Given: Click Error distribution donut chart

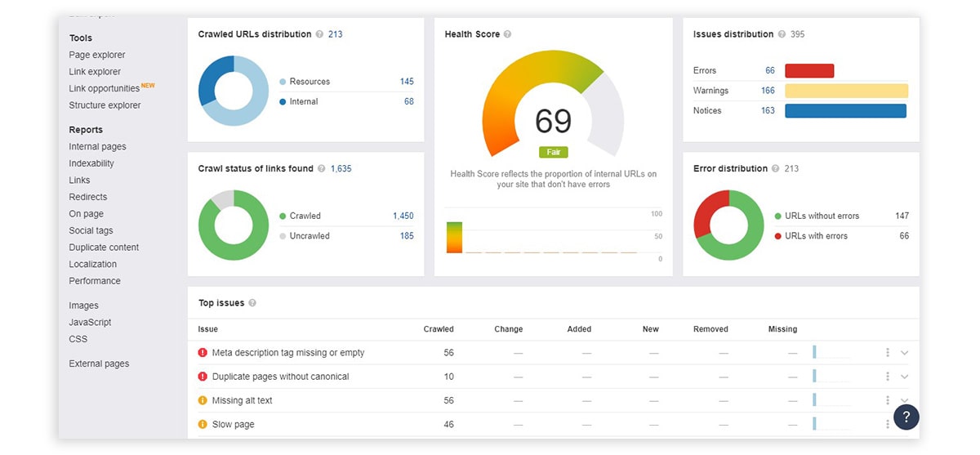Looking at the screenshot, I should coord(728,225).
